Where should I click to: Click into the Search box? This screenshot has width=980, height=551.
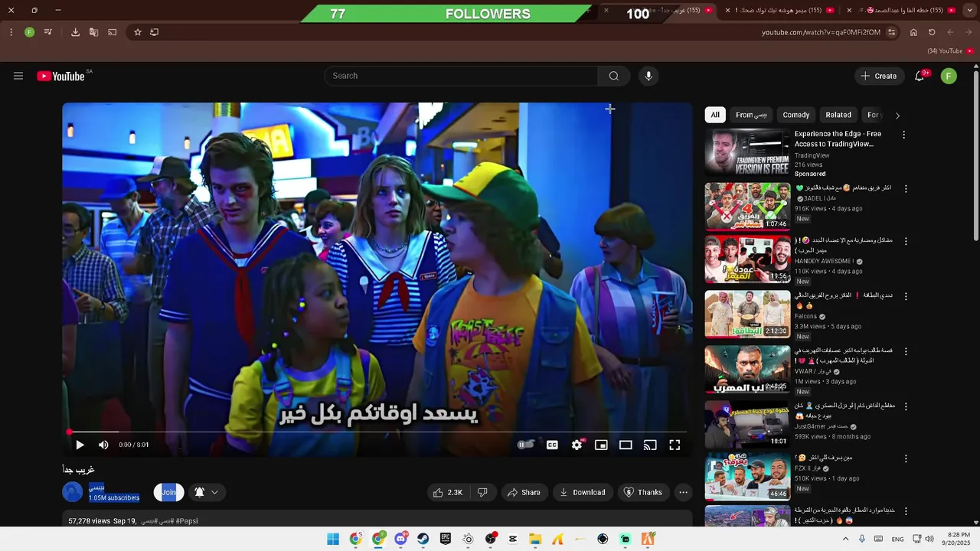click(x=461, y=76)
